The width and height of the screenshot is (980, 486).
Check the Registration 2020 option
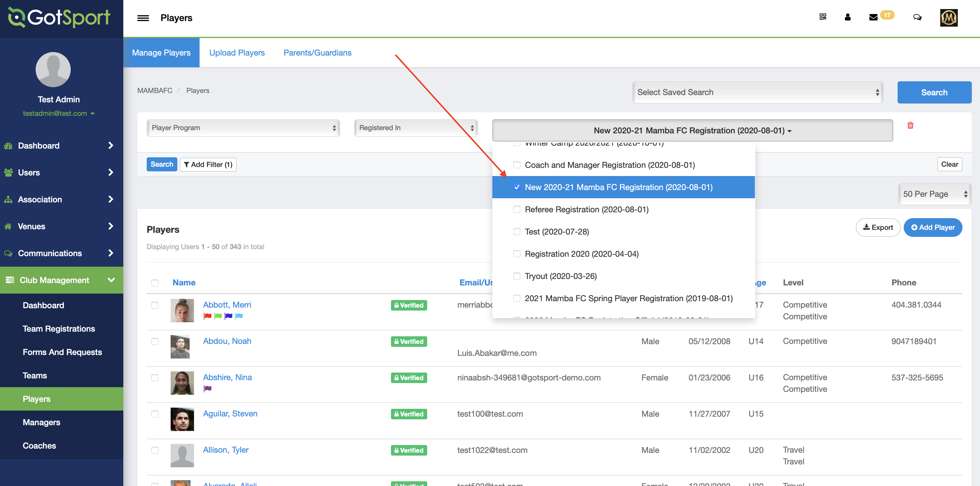[x=517, y=254]
